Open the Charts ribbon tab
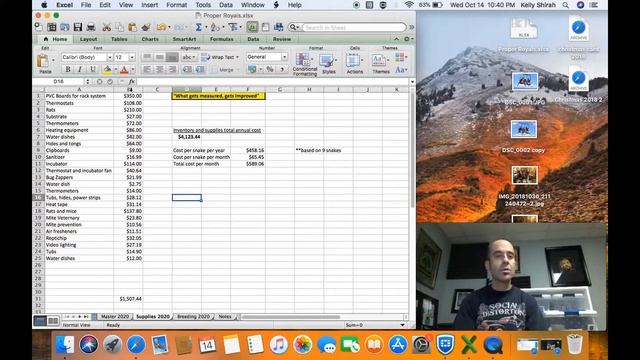 pos(150,39)
